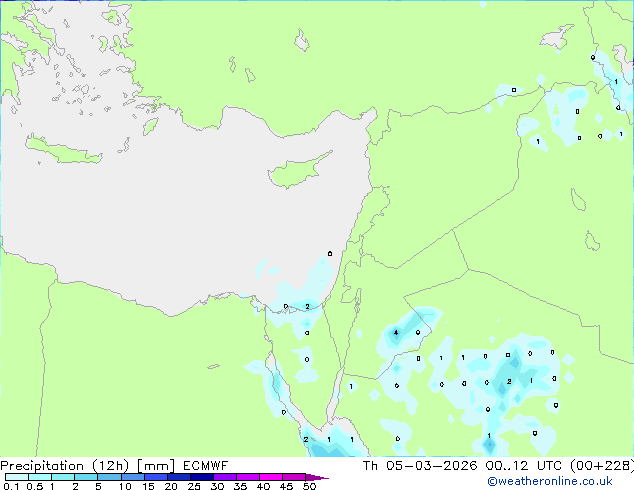Open the weatheronline.co.uk copyright link
Image resolution: width=634 pixels, height=490 pixels.
[x=549, y=481]
